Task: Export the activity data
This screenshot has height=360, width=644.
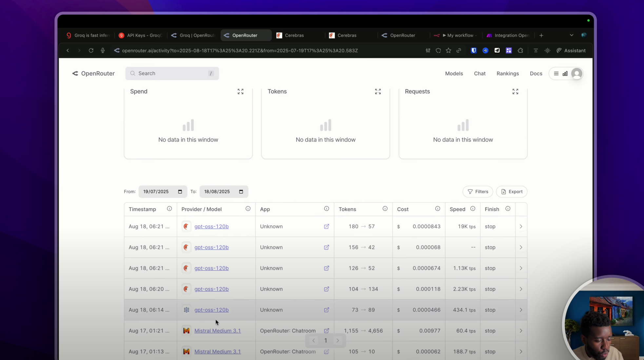Action: [512, 192]
